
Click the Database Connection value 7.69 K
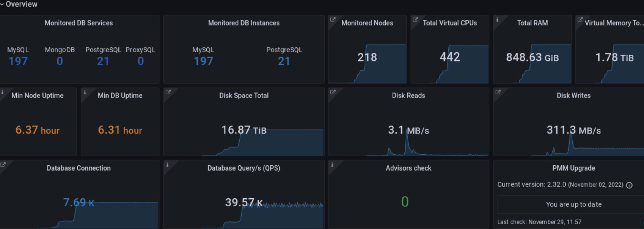[79, 202]
